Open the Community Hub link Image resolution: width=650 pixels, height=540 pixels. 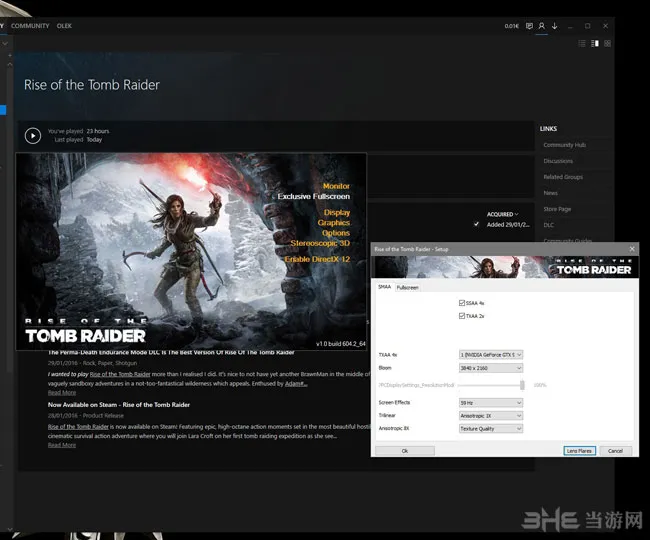pos(565,145)
